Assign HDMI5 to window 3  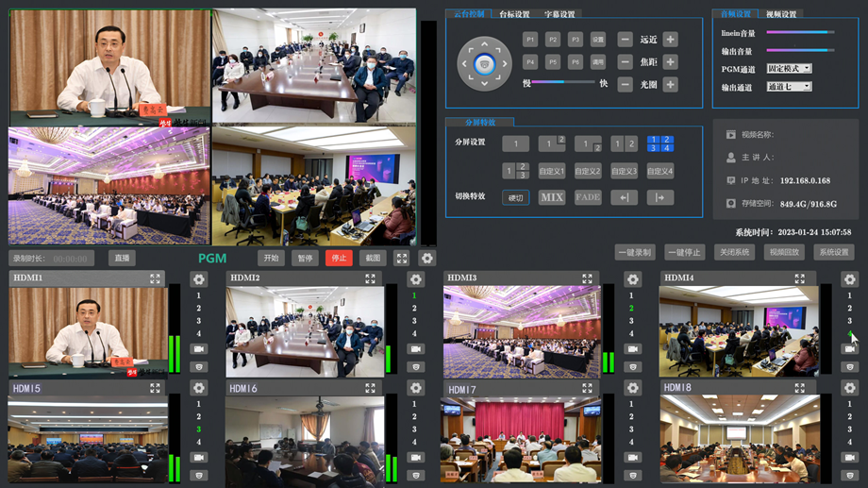coord(198,429)
